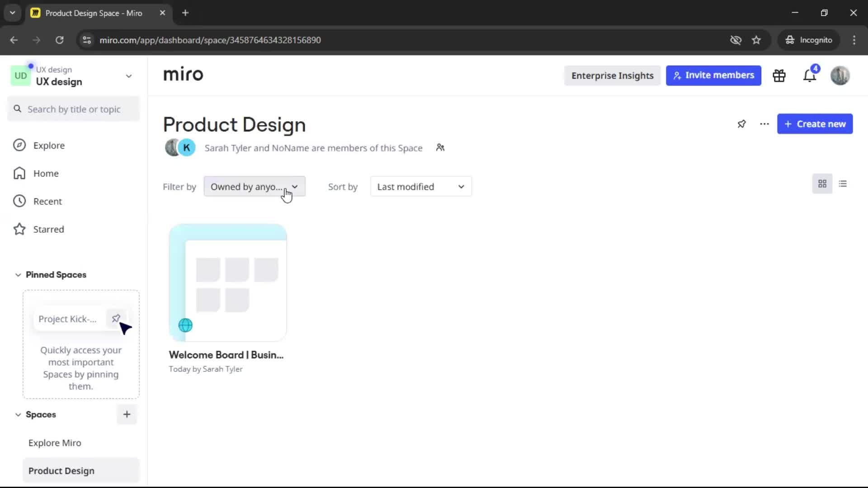Click Enterprise Insights button
Viewport: 868px width, 488px height.
(612, 75)
